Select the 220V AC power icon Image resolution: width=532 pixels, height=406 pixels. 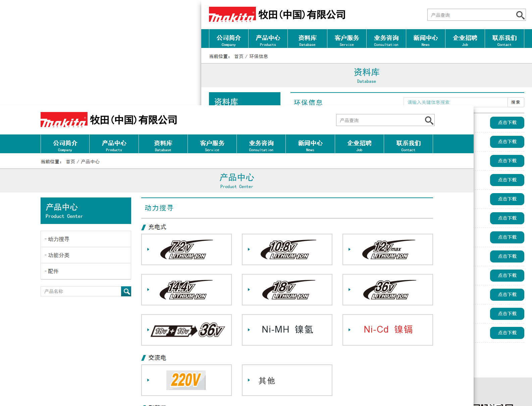click(x=186, y=380)
